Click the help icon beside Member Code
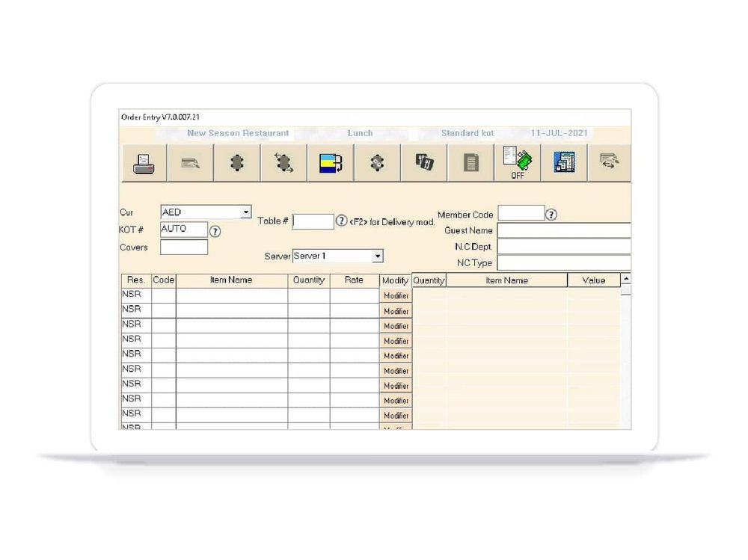The width and height of the screenshot is (748, 560). [552, 213]
